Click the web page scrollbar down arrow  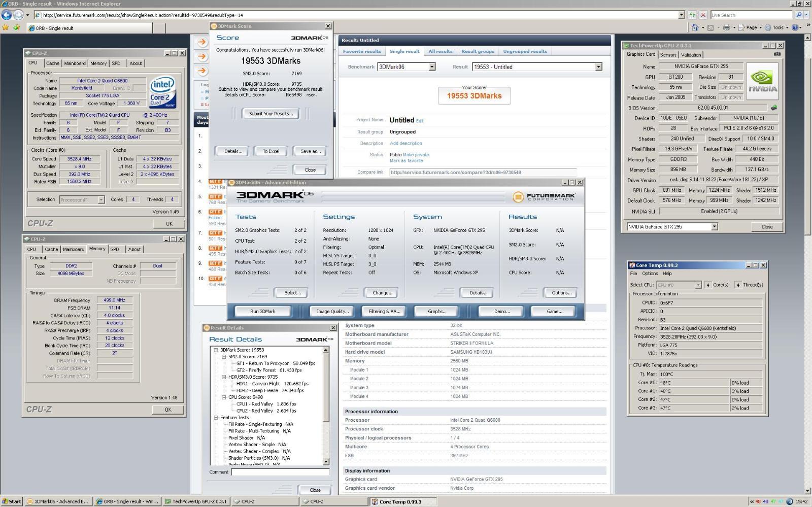(808, 491)
